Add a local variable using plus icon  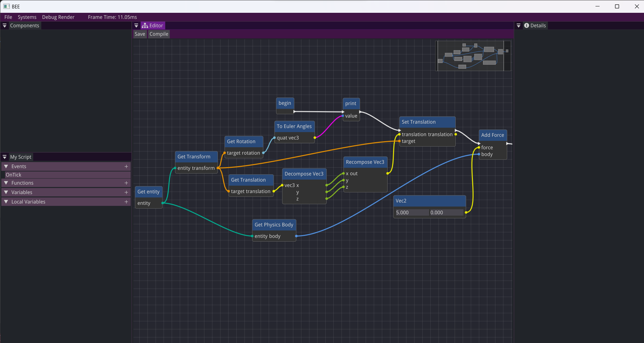[126, 202]
